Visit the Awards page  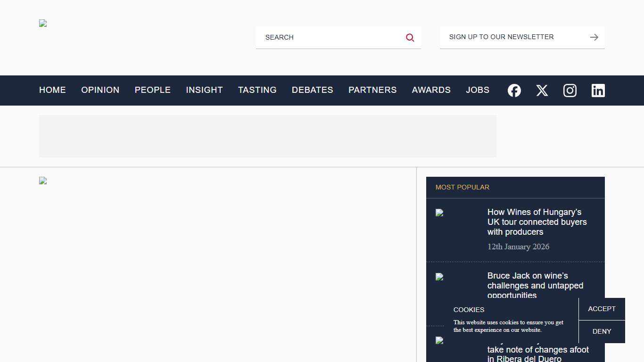[x=431, y=90]
